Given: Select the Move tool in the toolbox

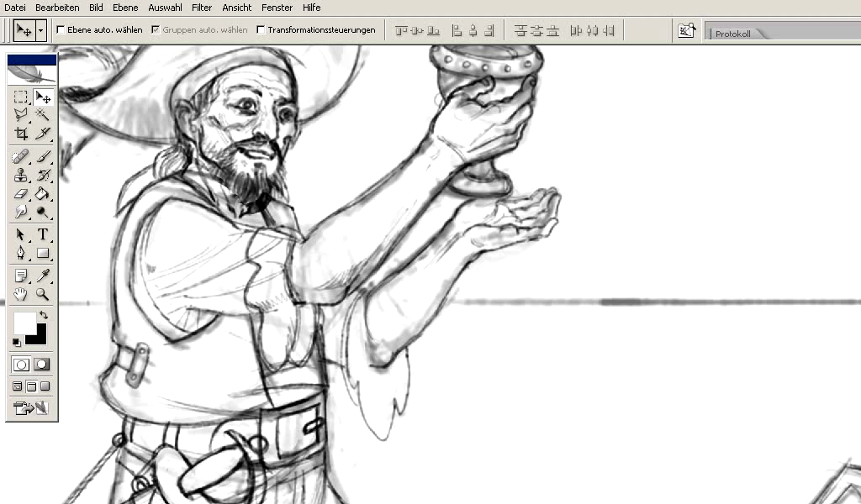Looking at the screenshot, I should click(42, 97).
